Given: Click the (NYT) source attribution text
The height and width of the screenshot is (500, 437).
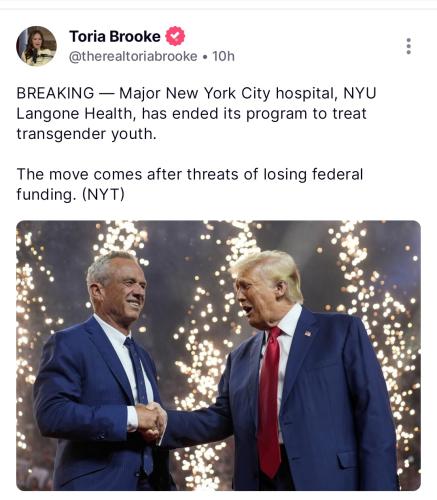Looking at the screenshot, I should [x=103, y=194].
